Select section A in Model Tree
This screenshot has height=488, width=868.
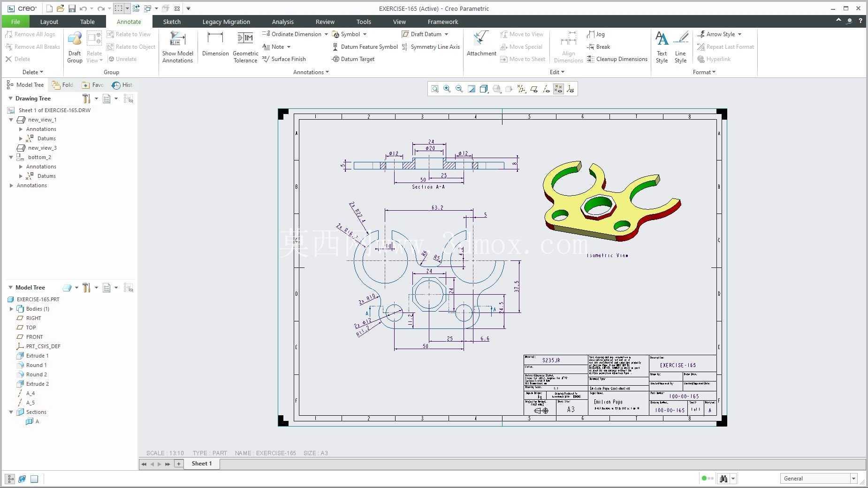[32, 421]
